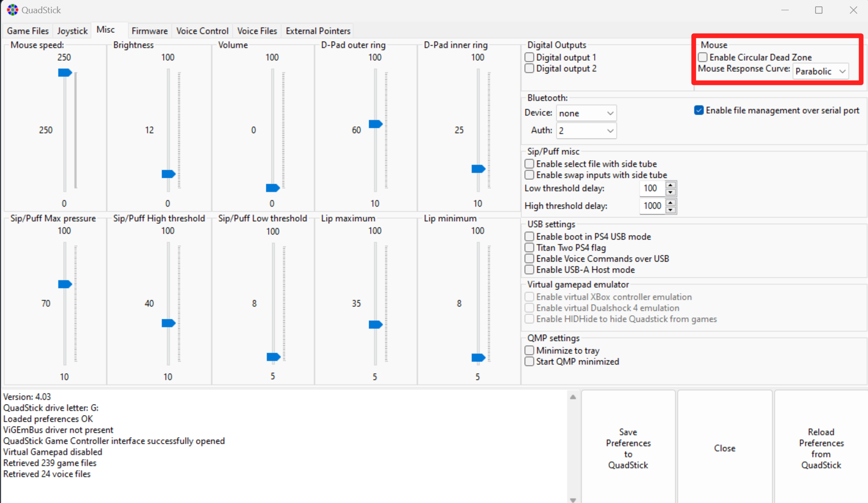
Task: Toggle Digital output 1 checkbox
Action: pyautogui.click(x=529, y=57)
